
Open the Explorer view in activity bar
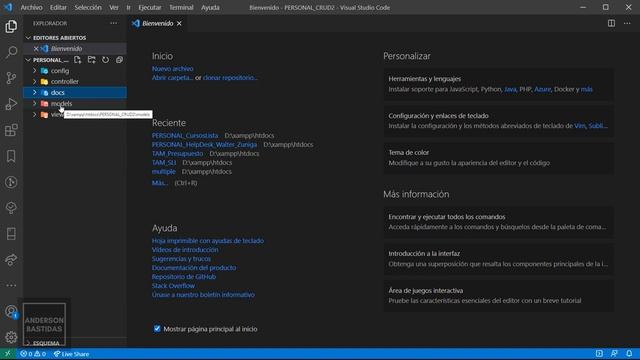tap(11, 27)
